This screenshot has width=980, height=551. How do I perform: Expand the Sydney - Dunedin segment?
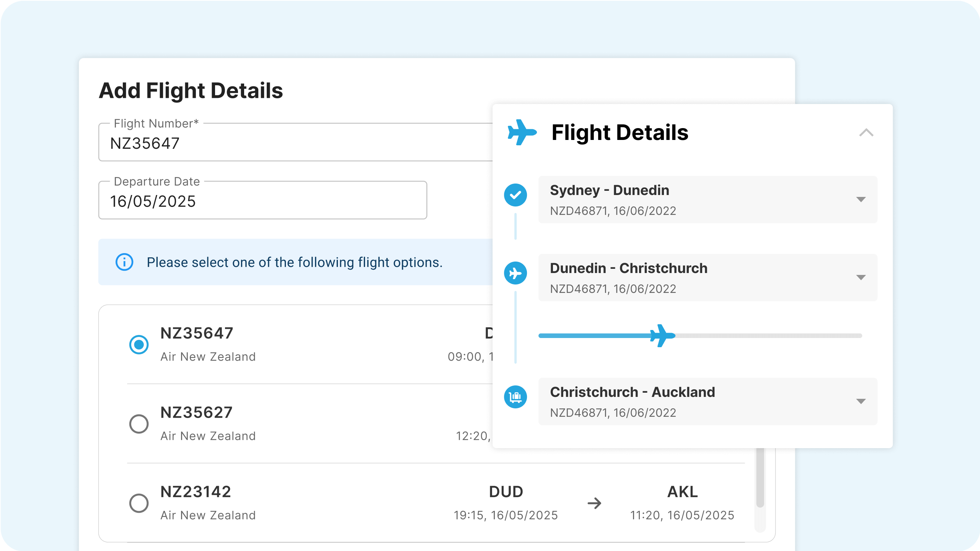[861, 200]
